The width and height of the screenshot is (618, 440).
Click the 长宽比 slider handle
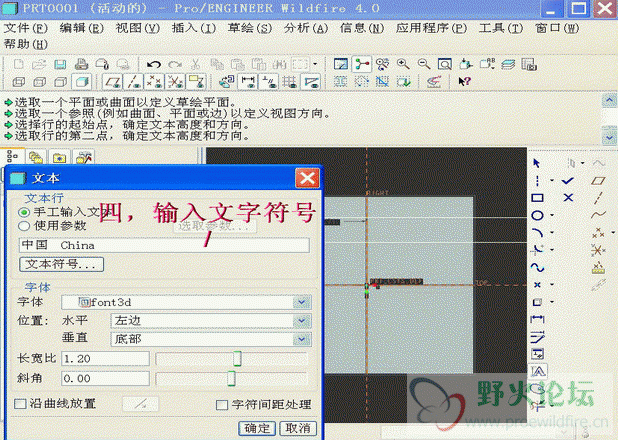click(x=237, y=359)
